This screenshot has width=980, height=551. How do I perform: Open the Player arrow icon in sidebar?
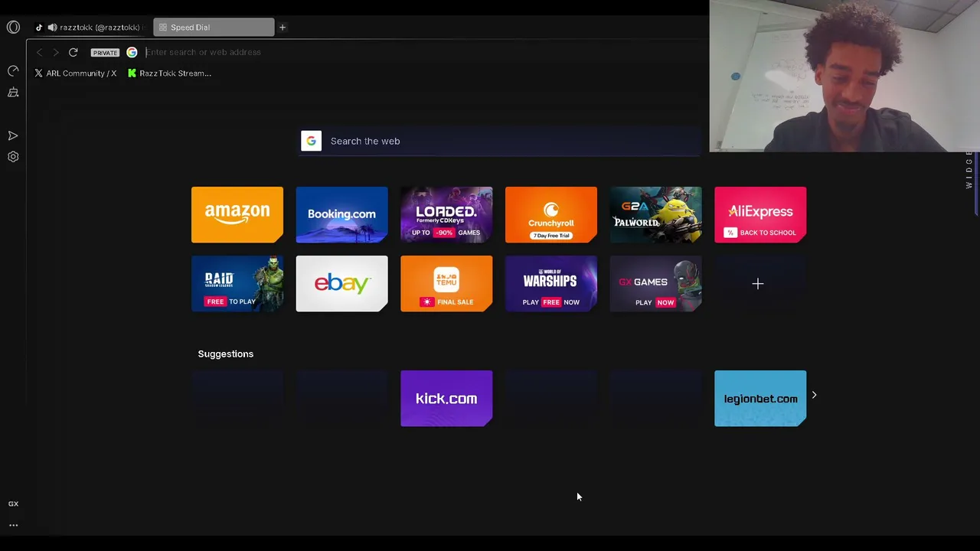(13, 135)
